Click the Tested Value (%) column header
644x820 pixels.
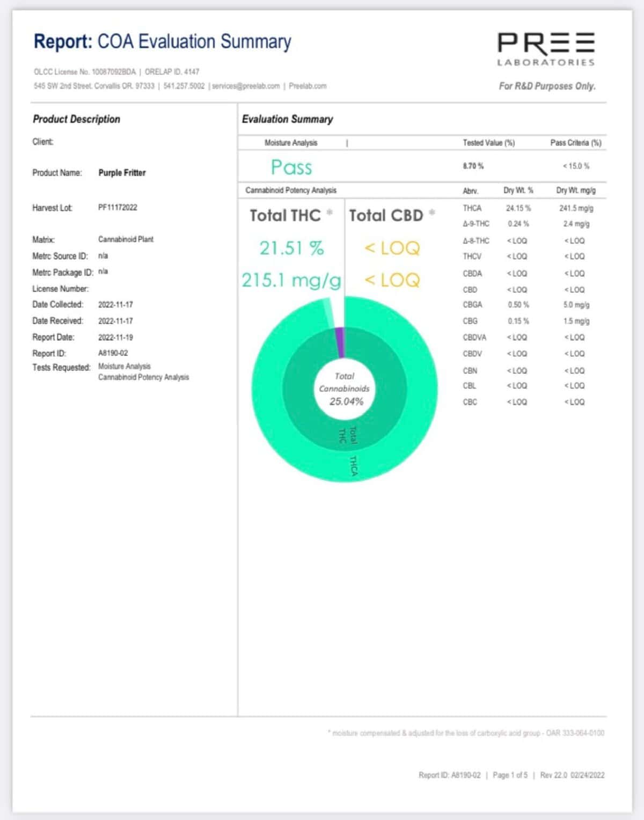pyautogui.click(x=488, y=143)
